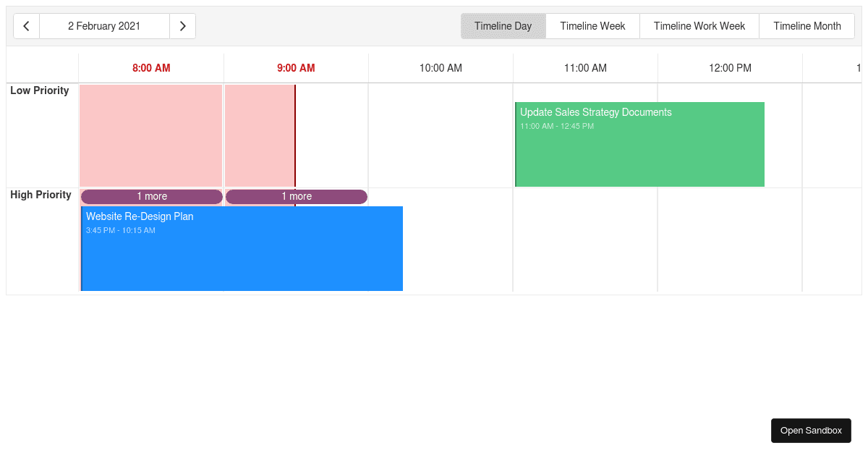Screen dimensions: 868x456
Task: Click the 12:00 PM time header
Action: coord(730,67)
